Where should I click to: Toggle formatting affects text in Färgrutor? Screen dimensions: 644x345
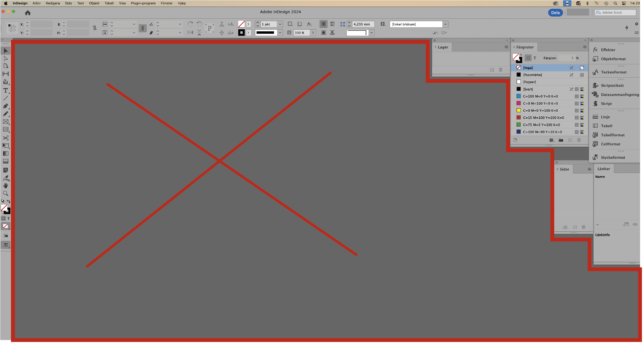(535, 58)
